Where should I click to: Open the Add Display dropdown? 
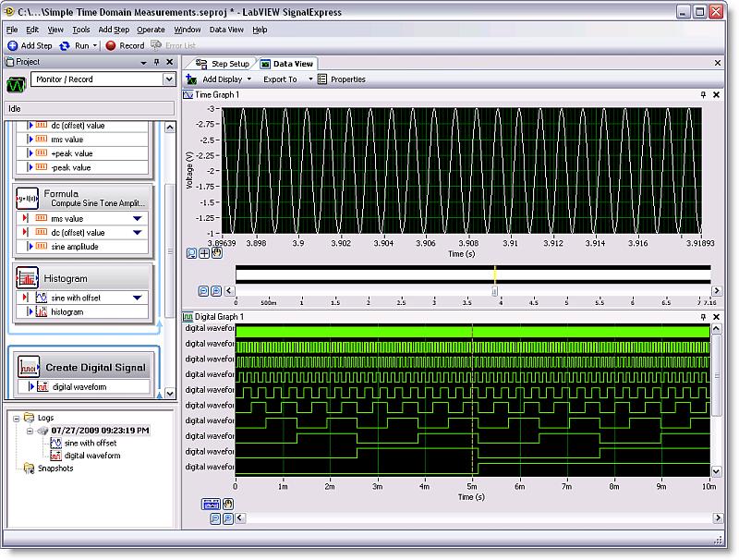click(x=248, y=79)
